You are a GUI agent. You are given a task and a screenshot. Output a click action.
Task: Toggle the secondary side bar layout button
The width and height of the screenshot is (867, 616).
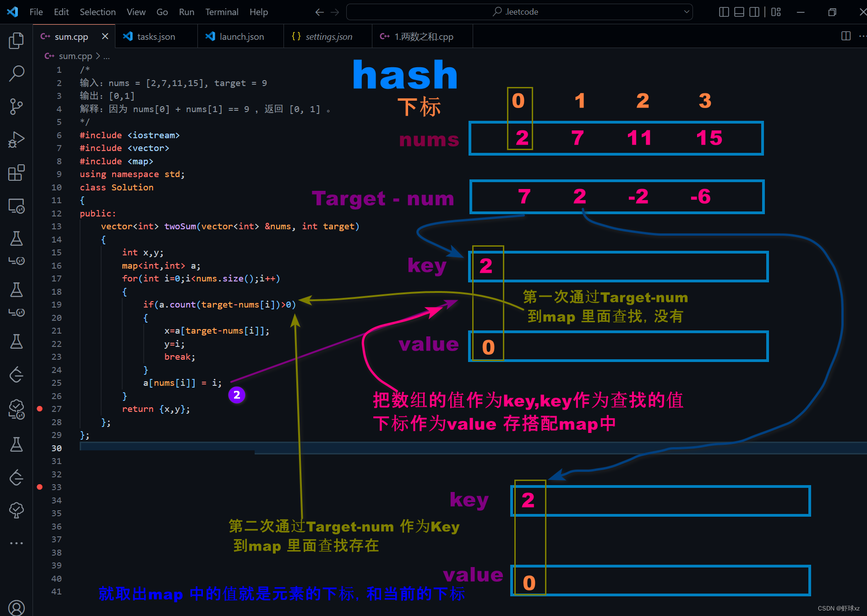(754, 12)
